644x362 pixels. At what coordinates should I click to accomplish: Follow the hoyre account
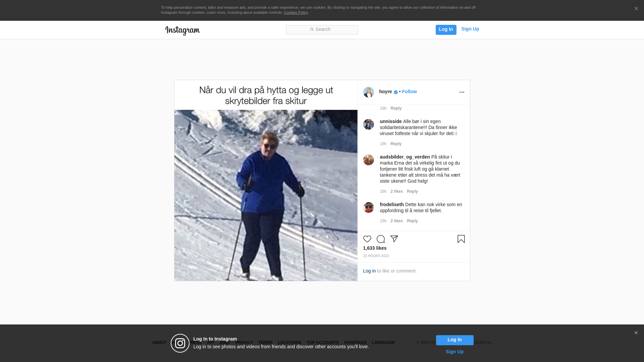click(409, 92)
